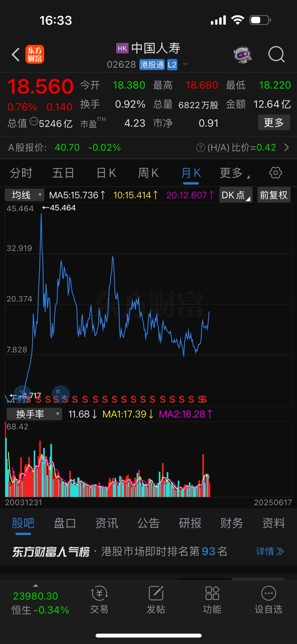Tap the 恒生 index value 23980.30
297x644 pixels.
click(x=36, y=596)
